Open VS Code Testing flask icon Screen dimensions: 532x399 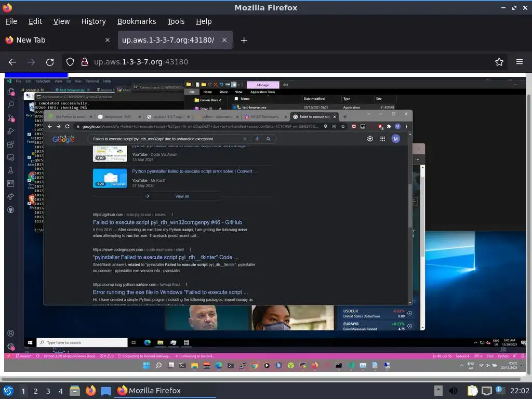(x=11, y=170)
